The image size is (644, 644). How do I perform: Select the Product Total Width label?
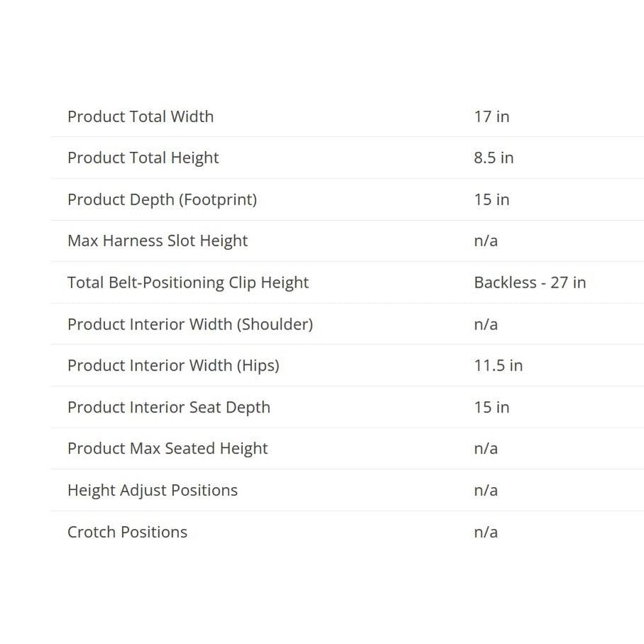141,116
